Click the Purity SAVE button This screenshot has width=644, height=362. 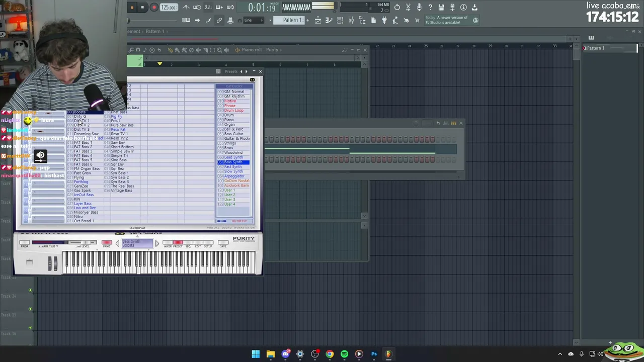[223, 243]
